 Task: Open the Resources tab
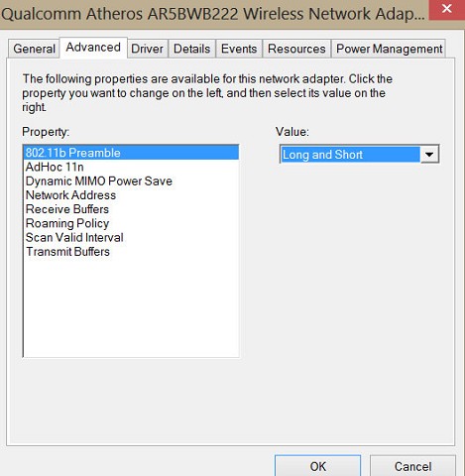coord(296,49)
